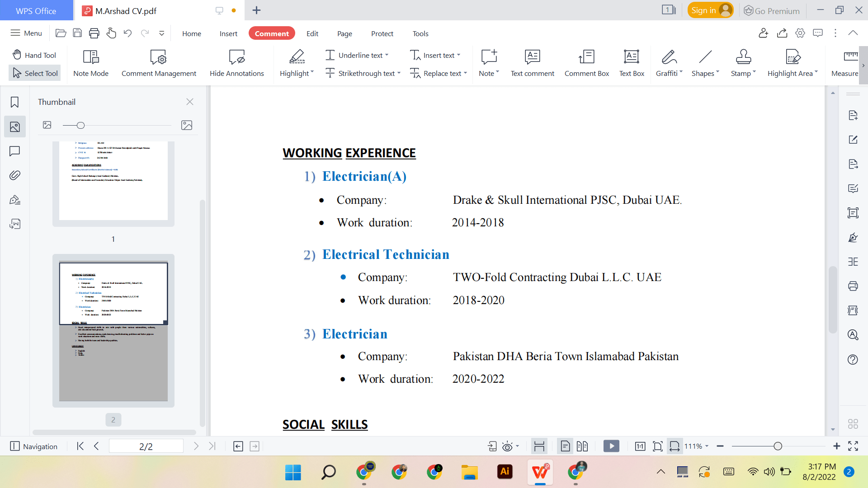The width and height of the screenshot is (868, 488).
Task: Open the WPS Office Menu
Action: [26, 33]
